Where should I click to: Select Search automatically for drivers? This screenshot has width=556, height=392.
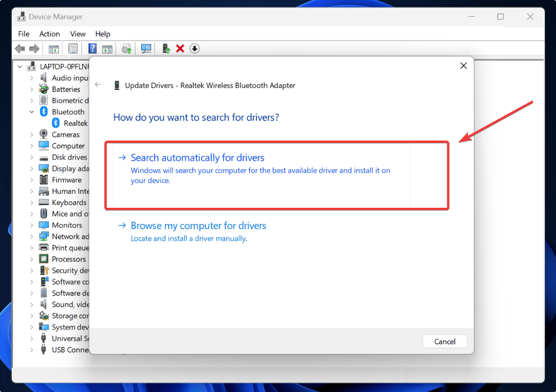tap(197, 157)
